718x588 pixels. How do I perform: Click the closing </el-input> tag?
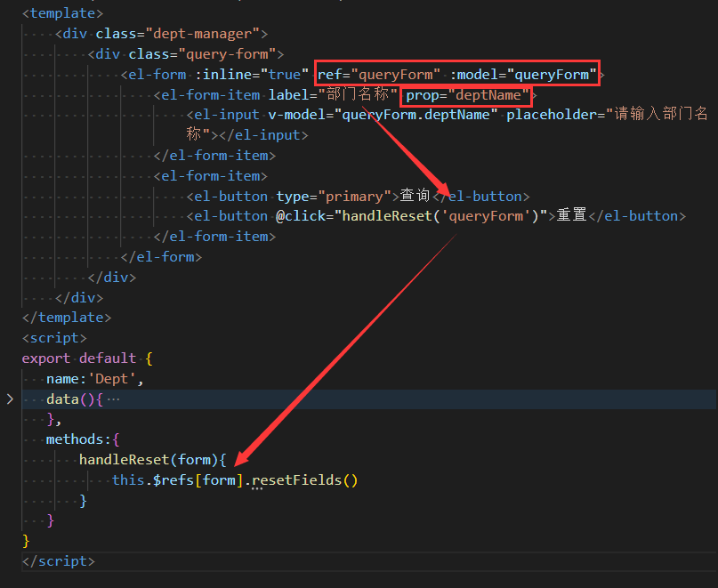[x=263, y=135]
